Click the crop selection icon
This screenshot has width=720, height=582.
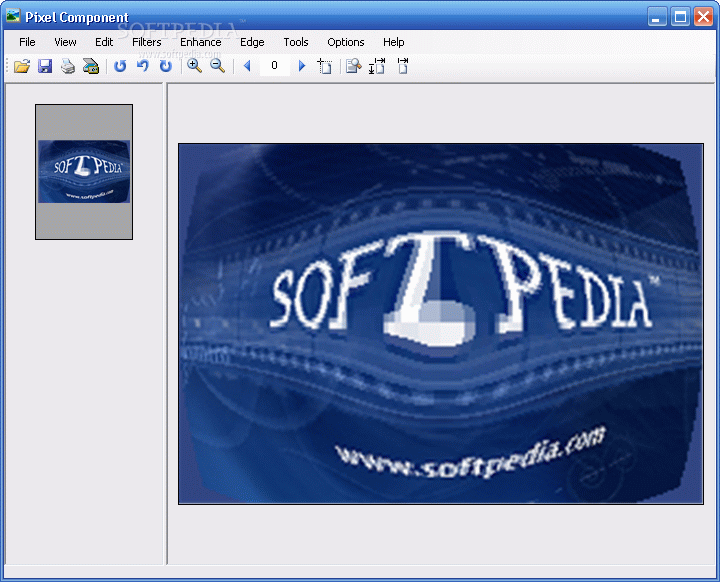[x=325, y=66]
